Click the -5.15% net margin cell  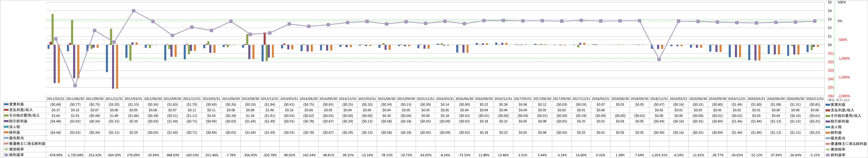[x=815, y=155]
